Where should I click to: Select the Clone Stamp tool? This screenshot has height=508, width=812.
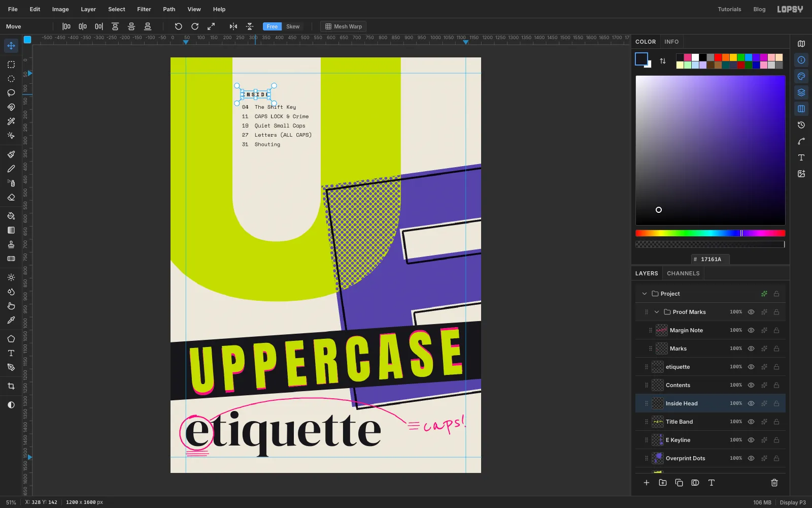pos(11,244)
